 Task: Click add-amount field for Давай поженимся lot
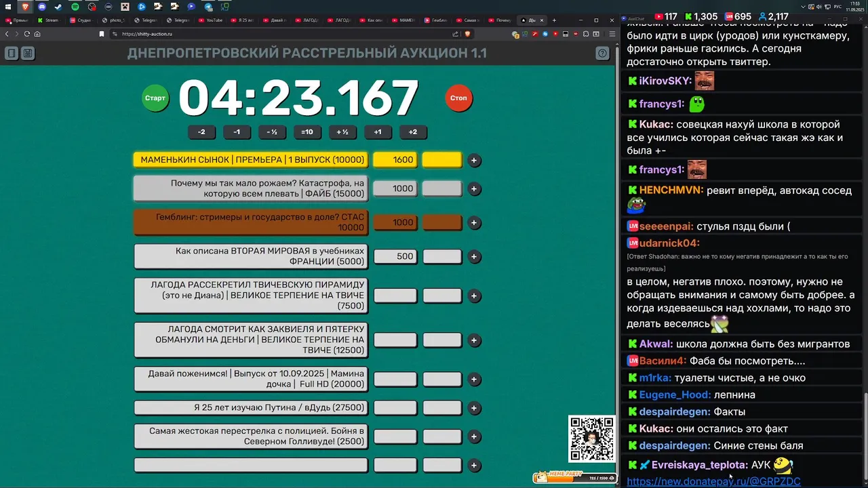pyautogui.click(x=442, y=380)
